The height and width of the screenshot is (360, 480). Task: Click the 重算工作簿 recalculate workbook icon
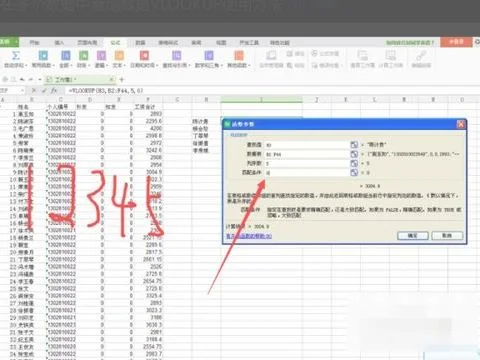tap(362, 55)
